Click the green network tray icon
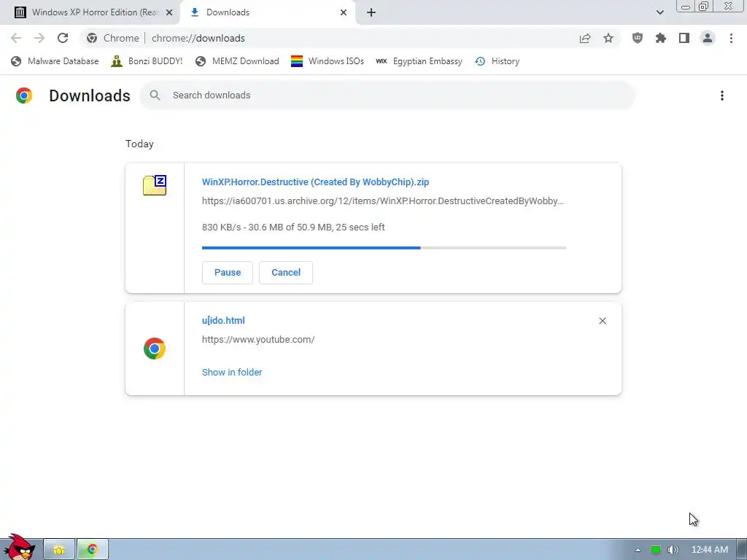 click(656, 550)
